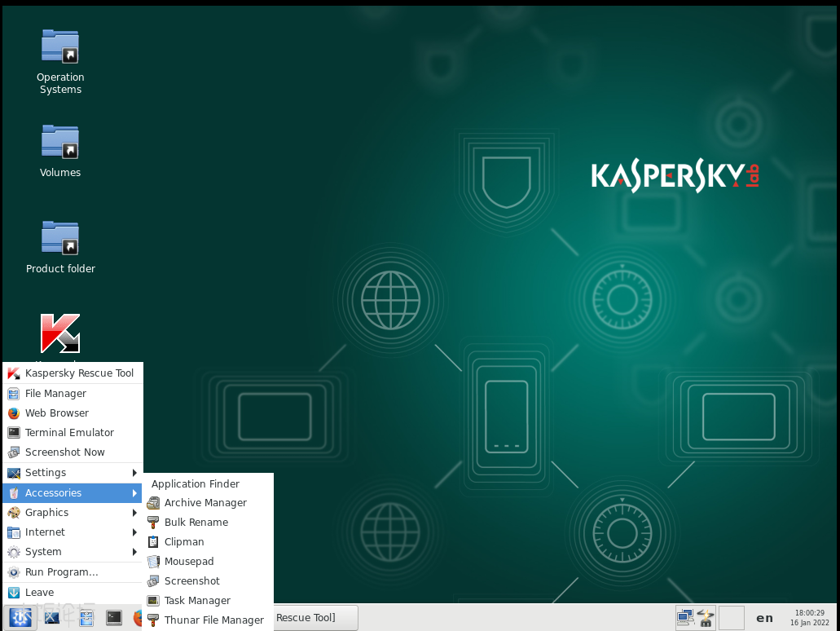
Task: Launch Firefox from the taskbar
Action: coord(139,618)
